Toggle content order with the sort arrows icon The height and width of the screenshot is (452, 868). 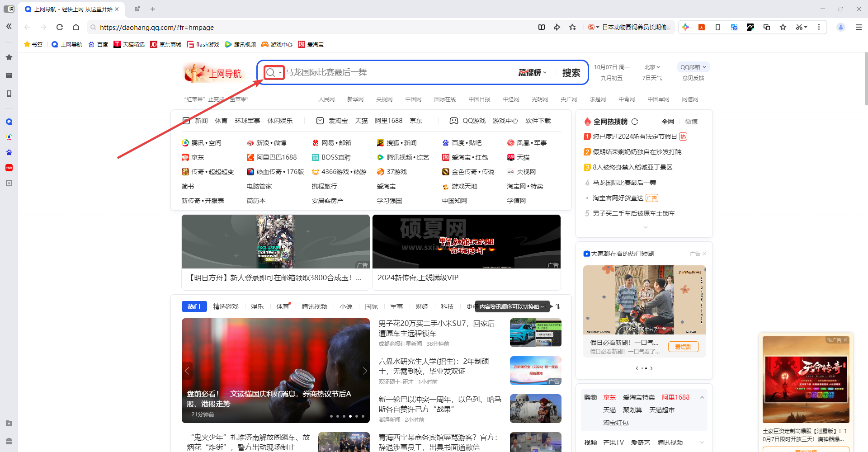[558, 306]
